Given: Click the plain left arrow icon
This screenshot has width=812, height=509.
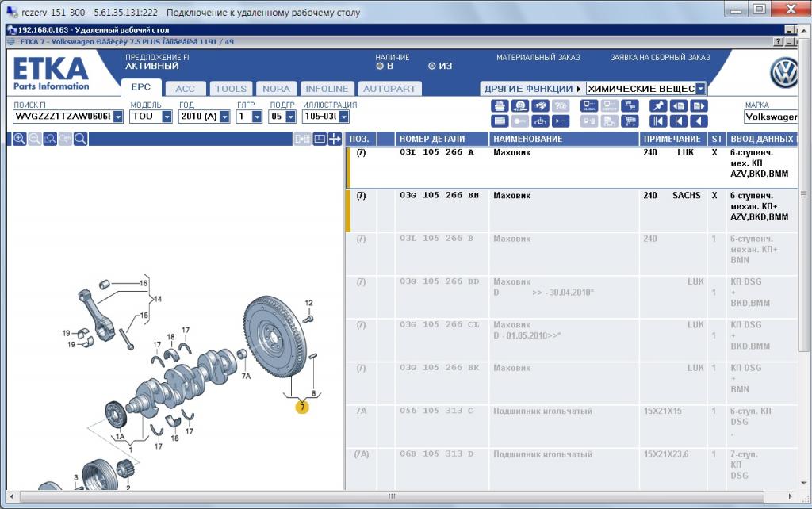Looking at the screenshot, I should click(699, 121).
